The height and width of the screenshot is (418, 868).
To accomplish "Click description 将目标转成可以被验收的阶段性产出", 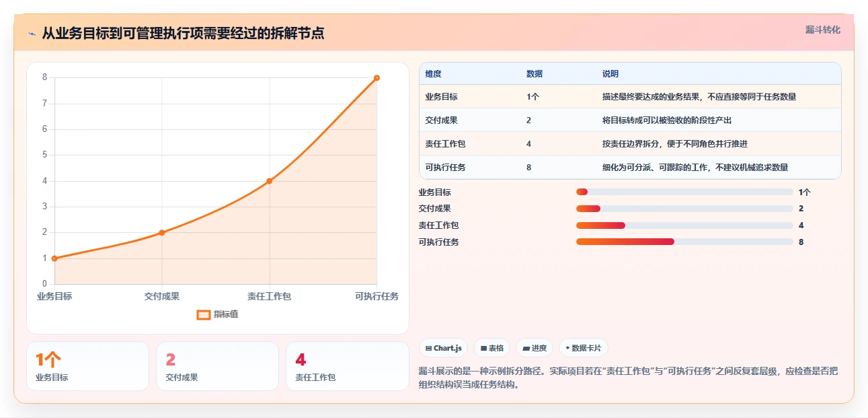I will pyautogui.click(x=667, y=120).
